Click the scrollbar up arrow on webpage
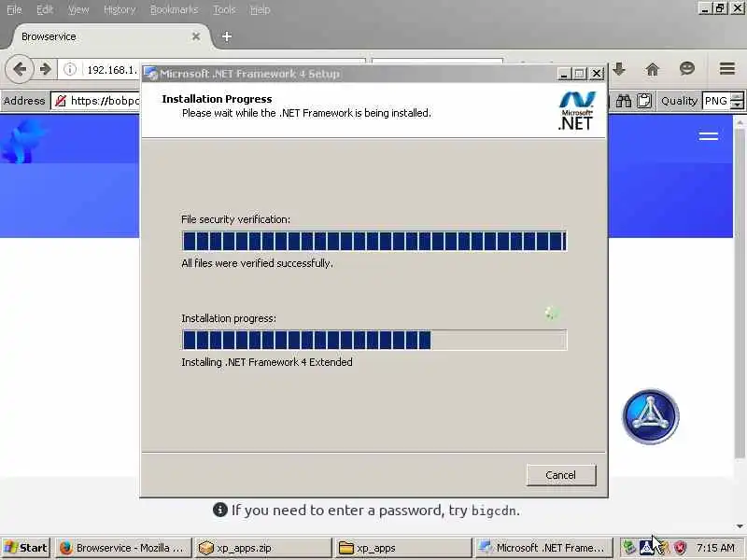 [x=740, y=123]
